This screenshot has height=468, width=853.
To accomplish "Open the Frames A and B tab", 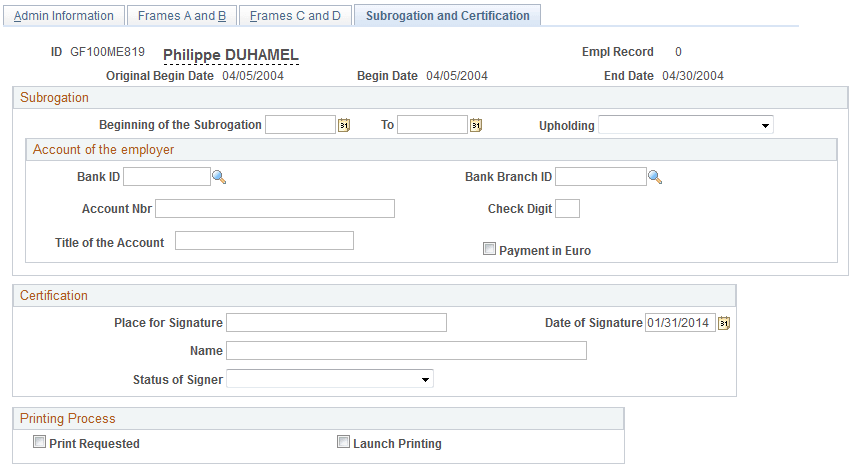I will [x=182, y=16].
